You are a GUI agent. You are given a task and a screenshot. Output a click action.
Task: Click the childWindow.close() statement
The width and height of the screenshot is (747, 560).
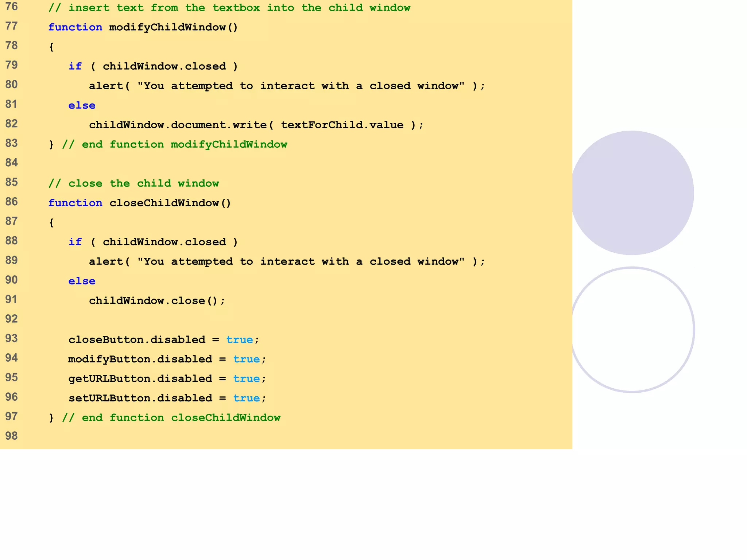tap(157, 301)
